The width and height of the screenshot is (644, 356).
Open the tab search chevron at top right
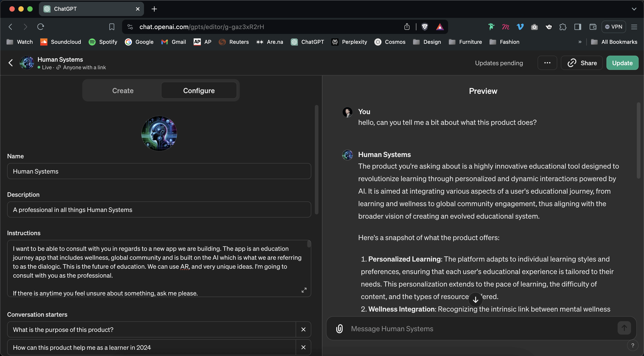coord(634,9)
